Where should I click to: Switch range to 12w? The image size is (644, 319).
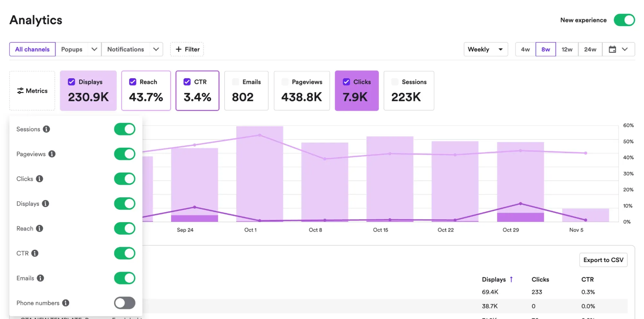click(x=567, y=49)
